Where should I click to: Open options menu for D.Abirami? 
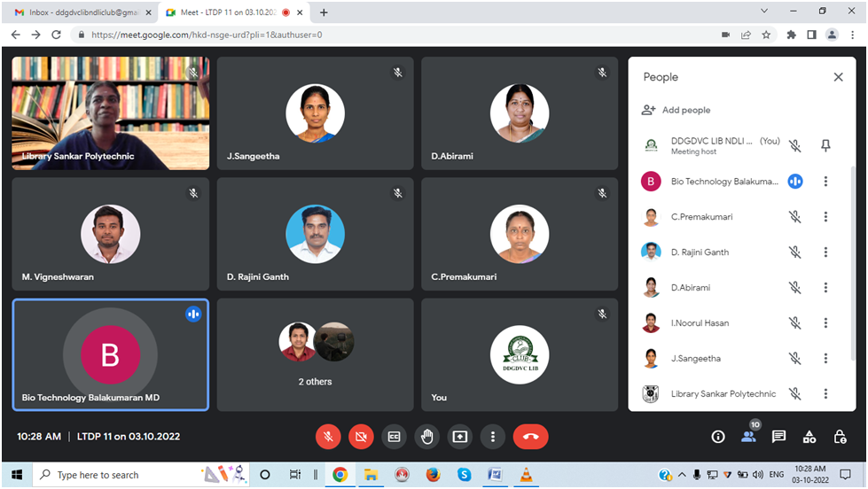pos(825,287)
